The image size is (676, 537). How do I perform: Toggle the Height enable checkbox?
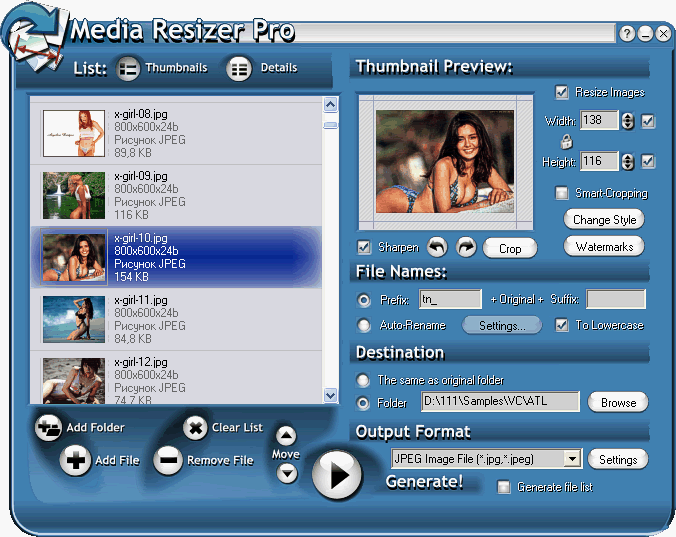click(x=648, y=161)
